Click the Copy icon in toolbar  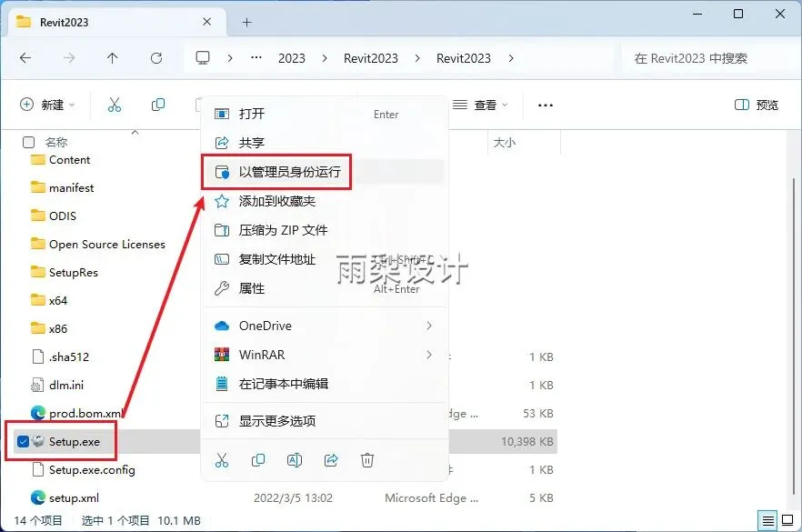(158, 105)
